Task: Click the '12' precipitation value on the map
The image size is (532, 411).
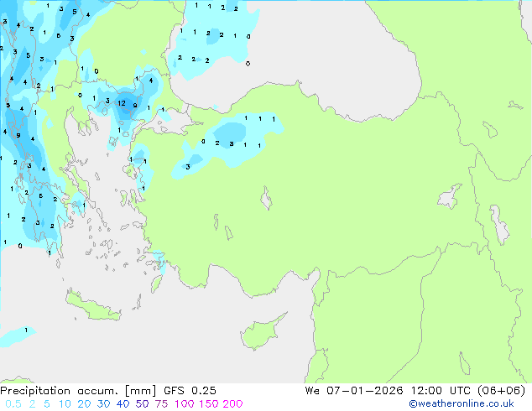Action: pyautogui.click(x=122, y=103)
